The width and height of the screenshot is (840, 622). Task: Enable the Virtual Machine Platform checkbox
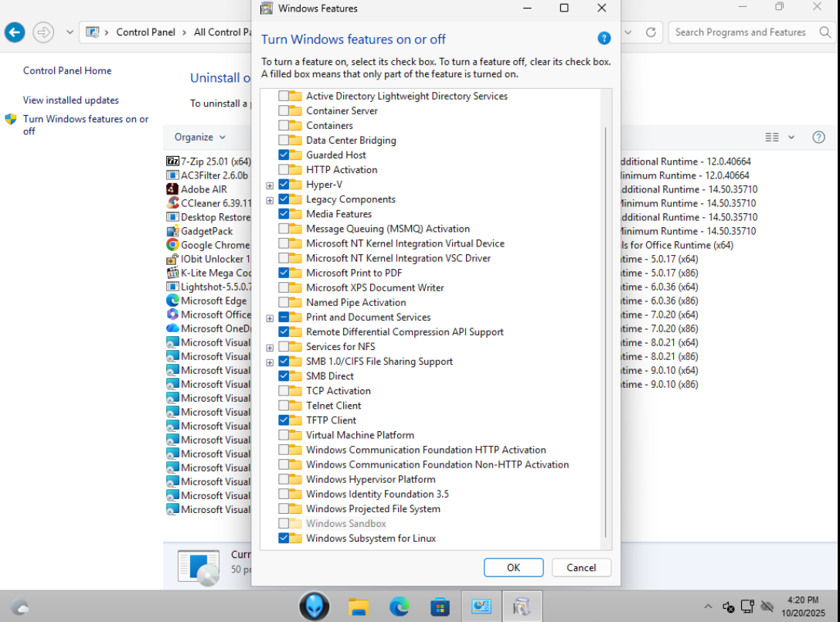[x=284, y=435]
